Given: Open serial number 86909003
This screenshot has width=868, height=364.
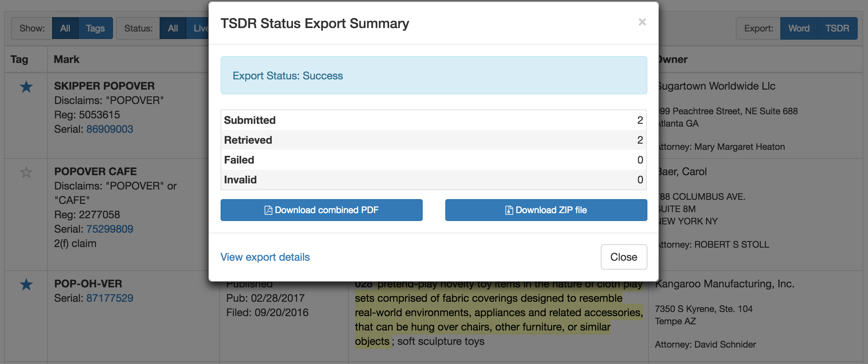Looking at the screenshot, I should click(x=110, y=129).
